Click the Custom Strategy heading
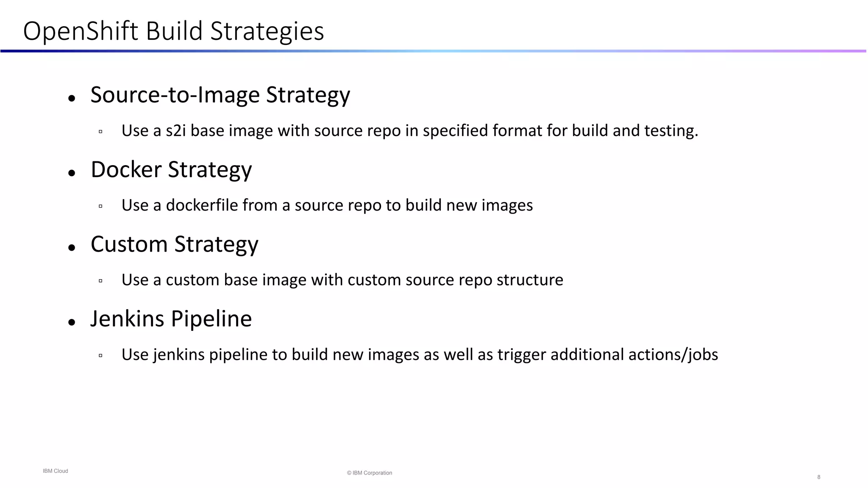The image size is (868, 488). [174, 244]
